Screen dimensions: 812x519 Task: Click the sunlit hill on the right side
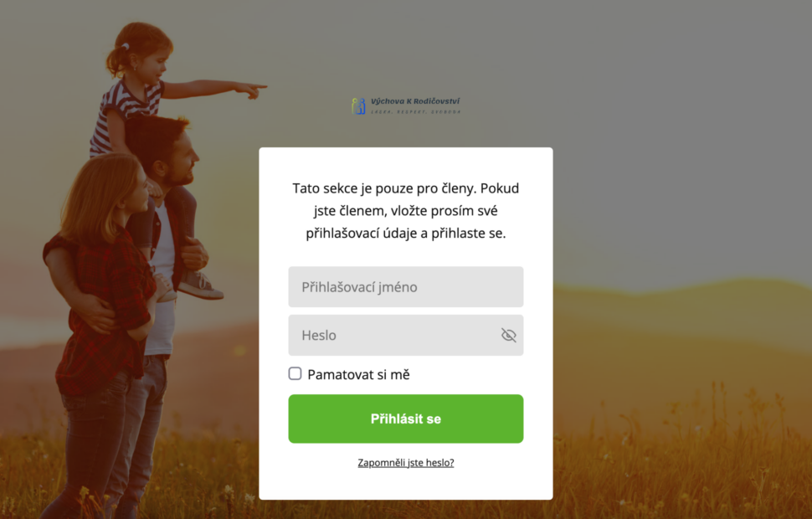coord(684,331)
